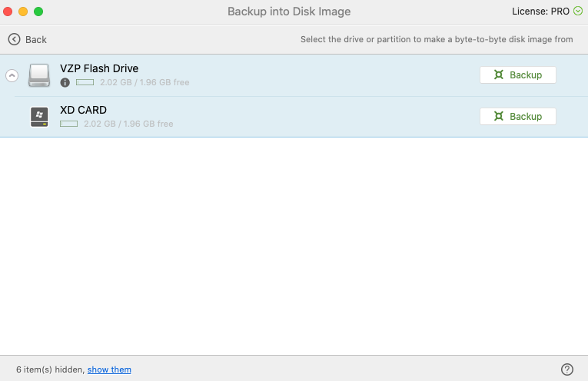This screenshot has height=381, width=588.
Task: Click the XD CARD size text
Action: (128, 124)
